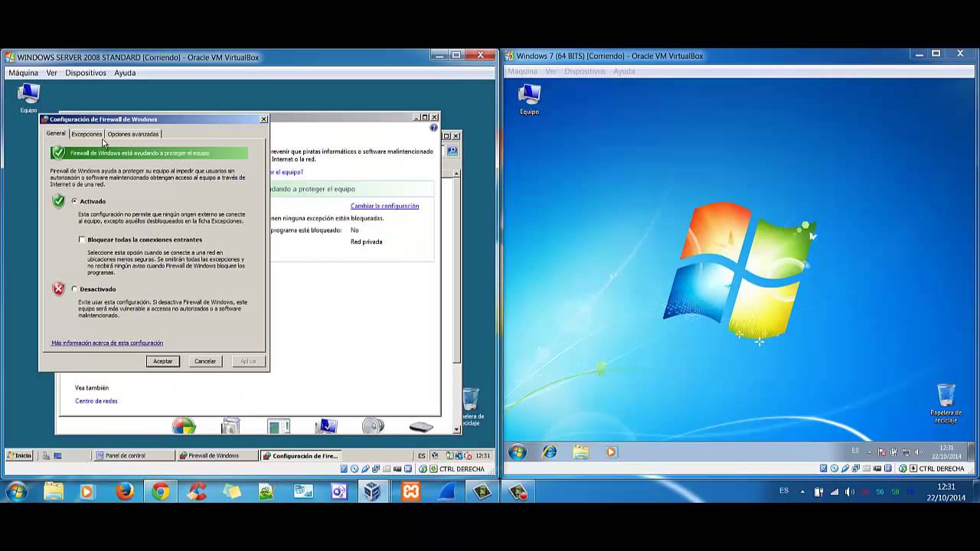Open CCleaner icon on host taskbar

tap(197, 491)
